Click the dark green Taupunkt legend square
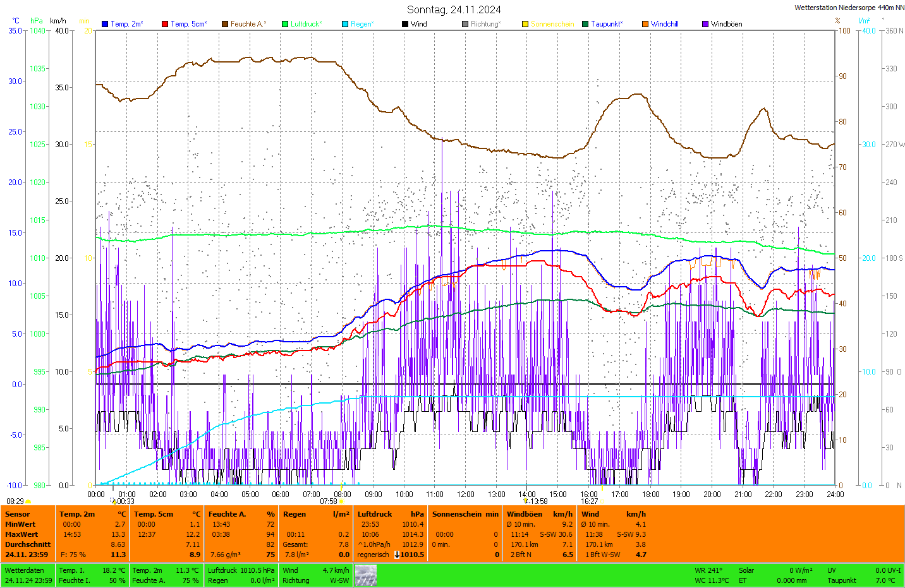905x588 pixels. [x=585, y=24]
